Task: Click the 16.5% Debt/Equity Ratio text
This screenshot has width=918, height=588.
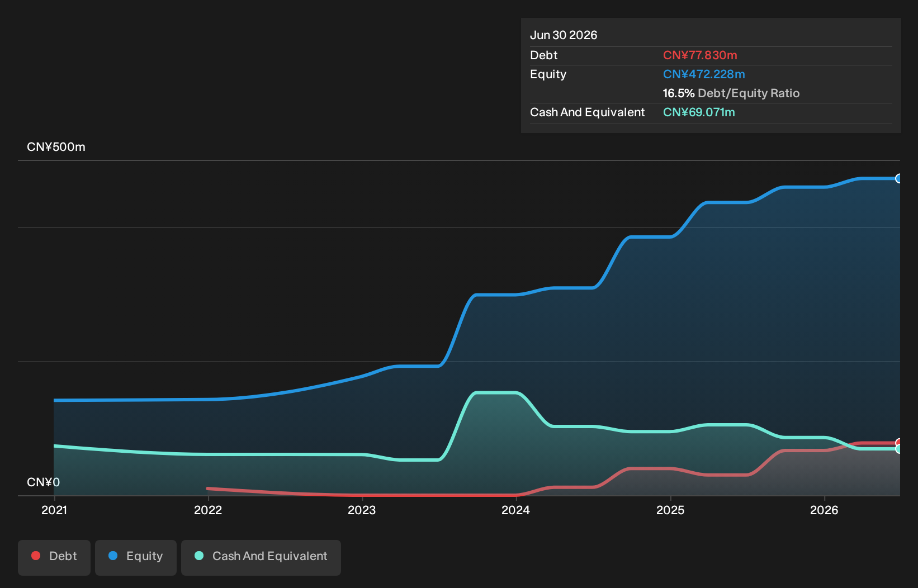Action: [731, 93]
